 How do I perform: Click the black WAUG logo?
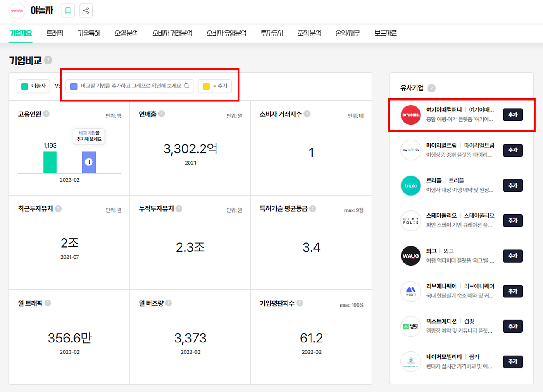[410, 256]
